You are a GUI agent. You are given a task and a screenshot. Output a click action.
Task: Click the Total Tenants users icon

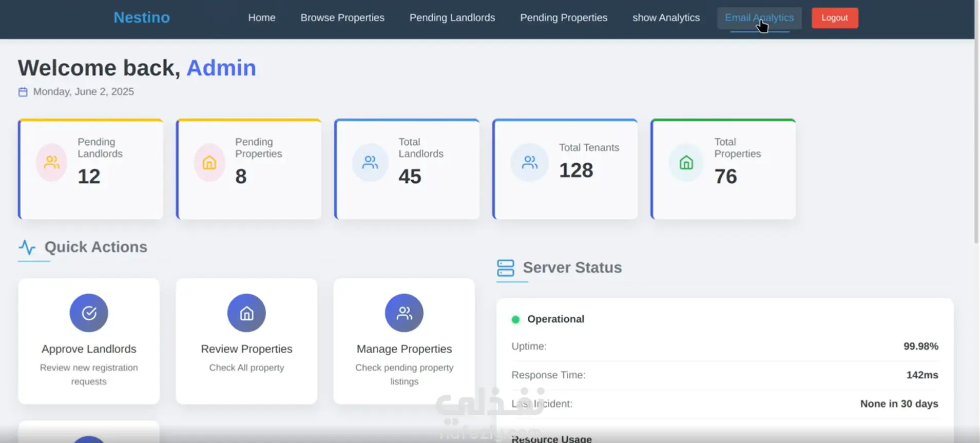[x=529, y=163]
